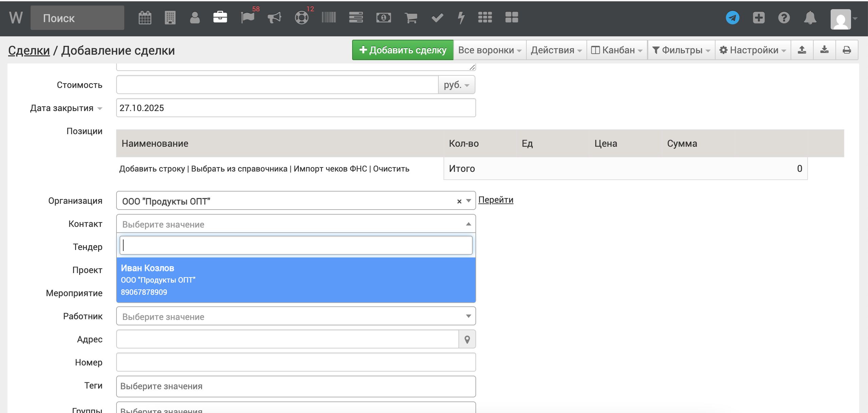Image resolution: width=868 pixels, height=413 pixels.
Task: Expand the руб. currency dropdown
Action: tap(457, 85)
